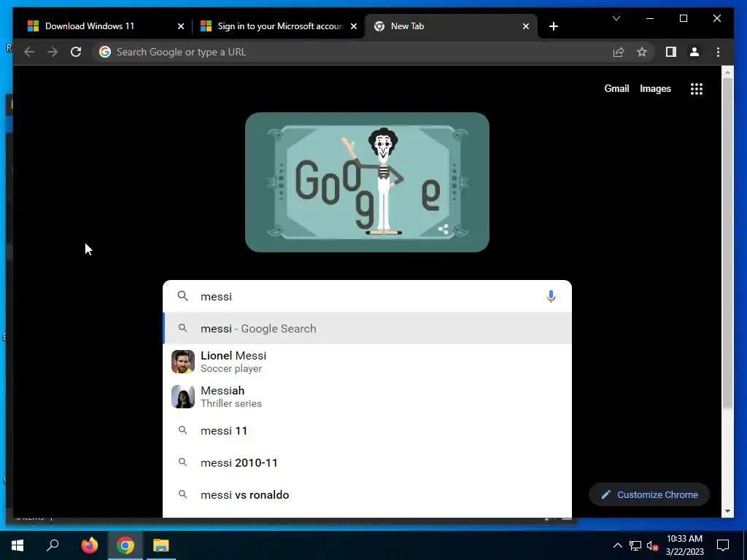Image resolution: width=747 pixels, height=560 pixels.
Task: Click the muted volume tray icon
Action: point(652,545)
